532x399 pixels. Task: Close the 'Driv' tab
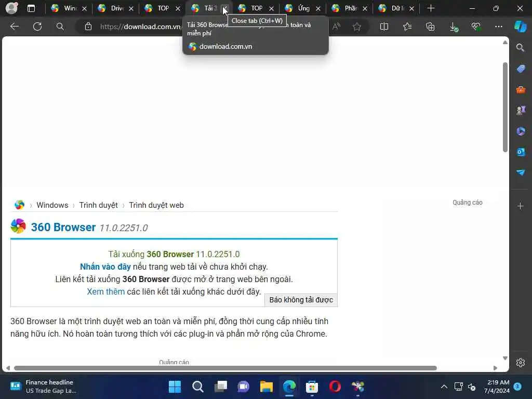[x=131, y=8]
